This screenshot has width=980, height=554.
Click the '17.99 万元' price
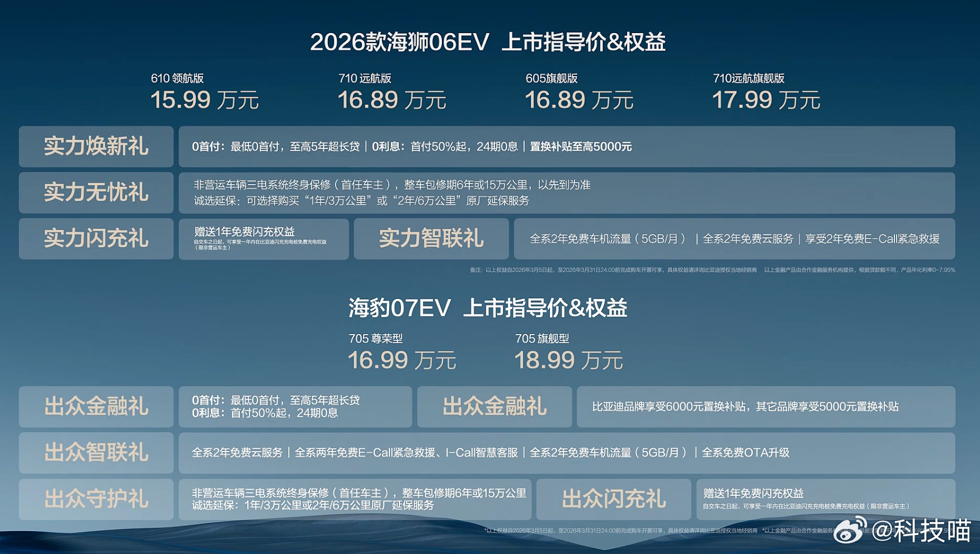tap(766, 100)
